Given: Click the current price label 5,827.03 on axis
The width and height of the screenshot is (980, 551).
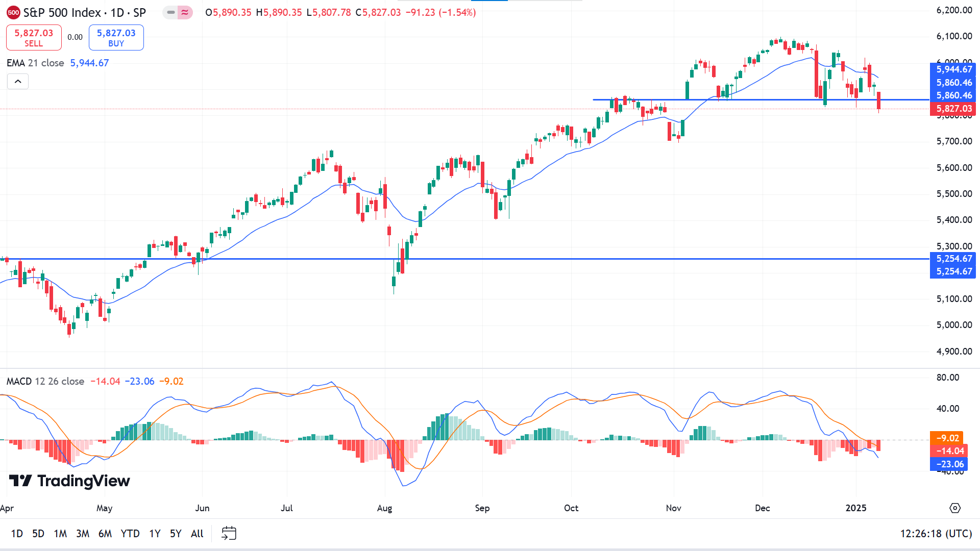Looking at the screenshot, I should click(x=953, y=109).
